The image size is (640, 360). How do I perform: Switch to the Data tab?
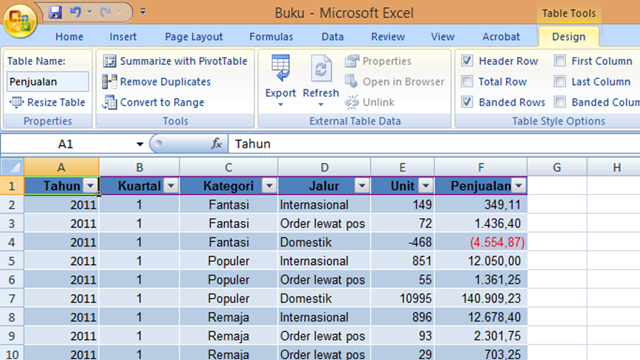coord(333,37)
